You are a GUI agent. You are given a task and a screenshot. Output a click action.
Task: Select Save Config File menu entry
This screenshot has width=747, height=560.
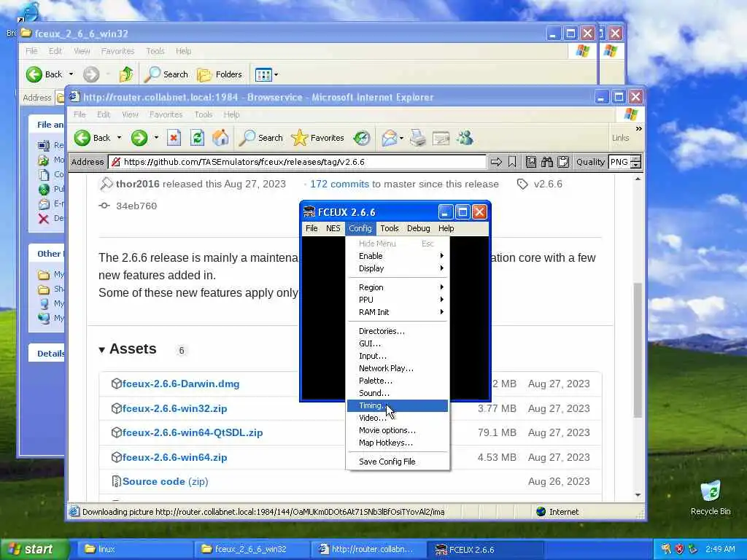coord(398,462)
